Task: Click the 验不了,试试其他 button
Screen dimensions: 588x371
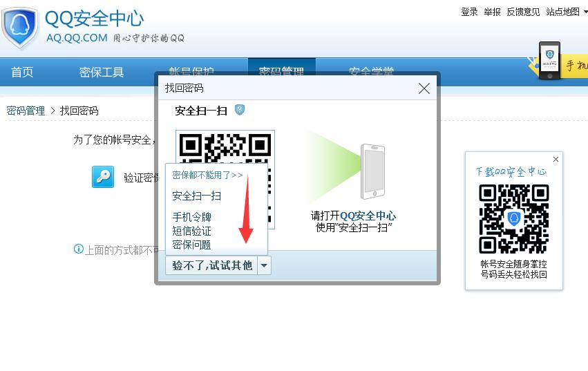Action: (x=211, y=265)
